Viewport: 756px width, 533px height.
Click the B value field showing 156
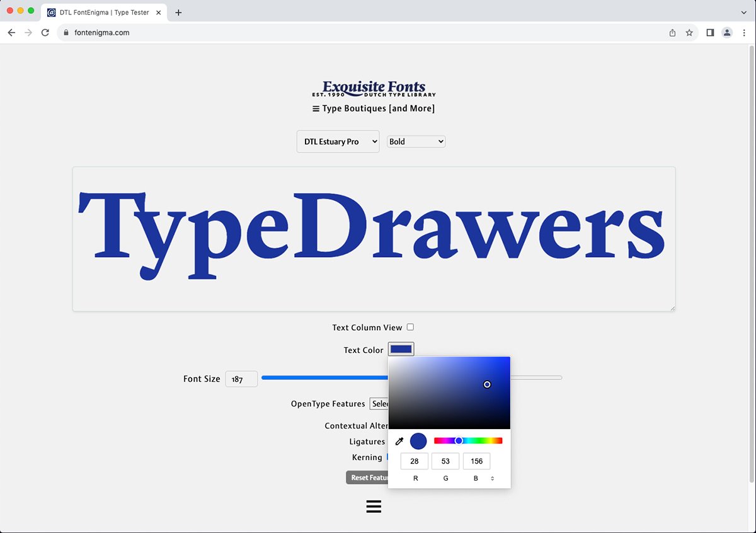click(477, 461)
